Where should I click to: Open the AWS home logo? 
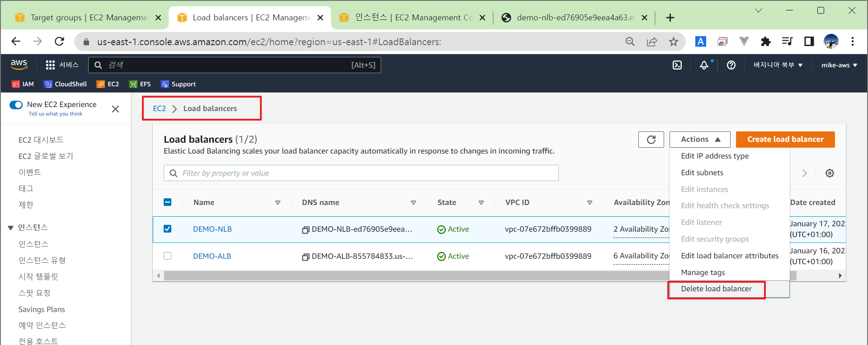tap(19, 65)
